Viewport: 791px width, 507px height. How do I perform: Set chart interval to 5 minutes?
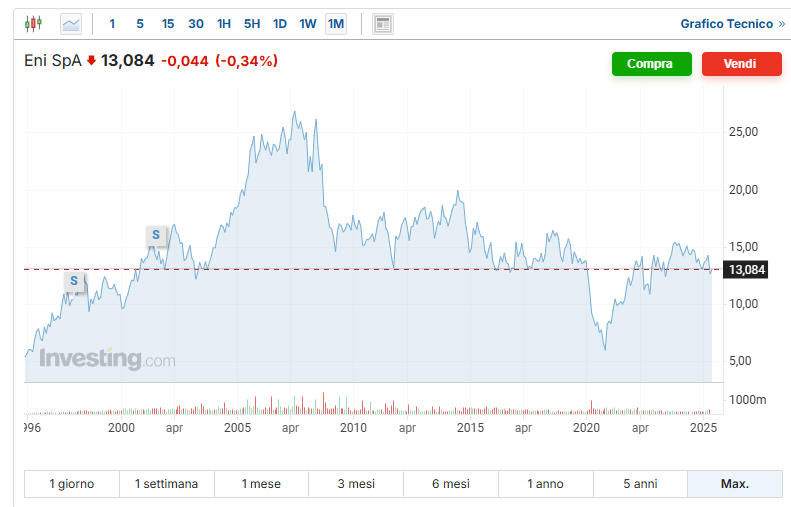tap(140, 24)
